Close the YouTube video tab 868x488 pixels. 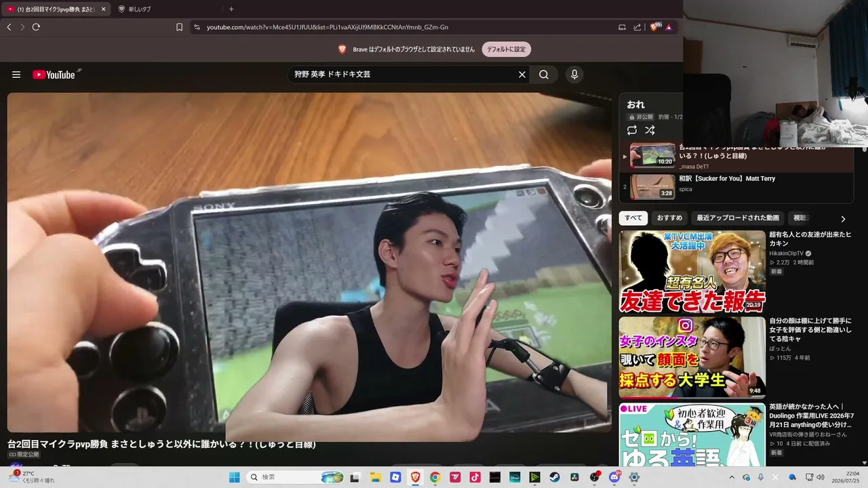pyautogui.click(x=103, y=9)
